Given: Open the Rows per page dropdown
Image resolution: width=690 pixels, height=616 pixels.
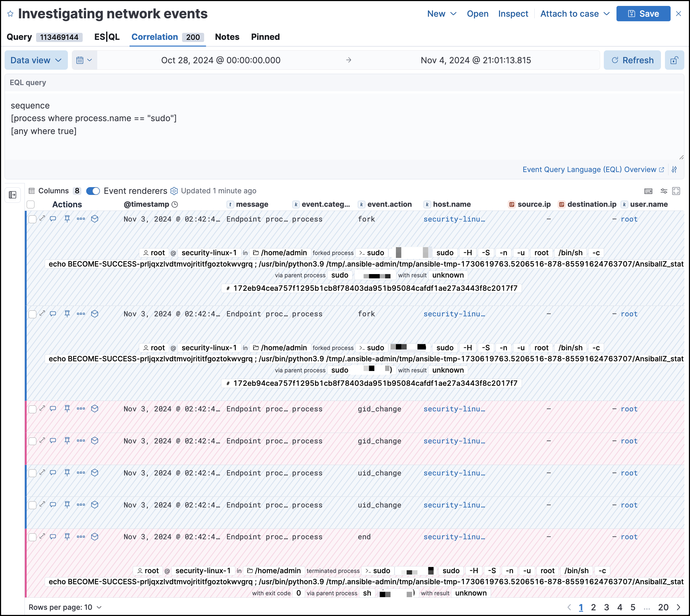Looking at the screenshot, I should click(x=65, y=607).
